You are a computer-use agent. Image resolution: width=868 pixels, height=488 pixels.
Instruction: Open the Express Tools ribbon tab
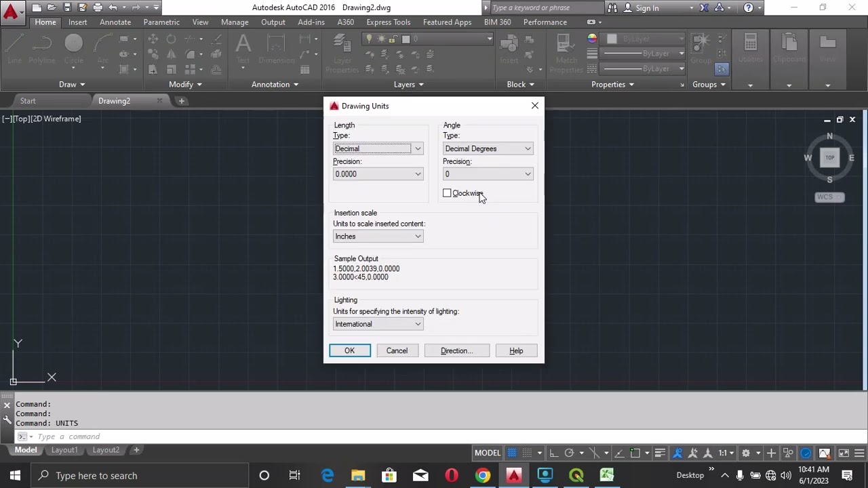pos(389,22)
